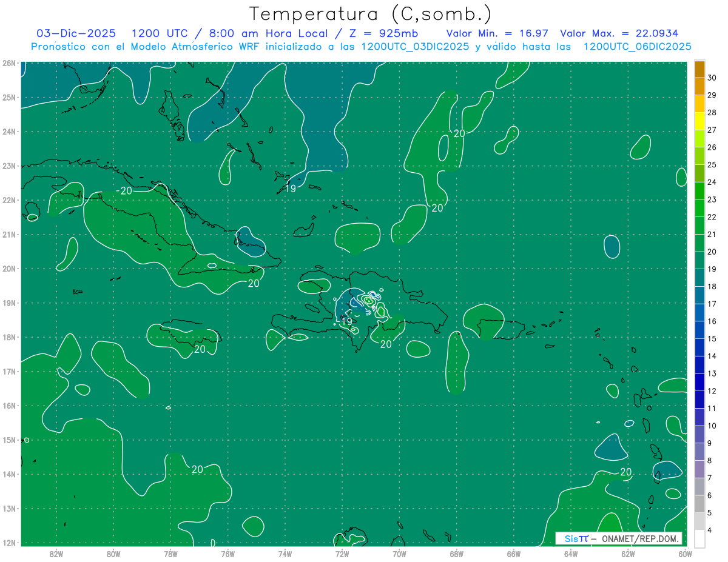This screenshot has height=562, width=728.
Task: Click '20' contour label south of Dominican Republic
Action: (x=386, y=344)
